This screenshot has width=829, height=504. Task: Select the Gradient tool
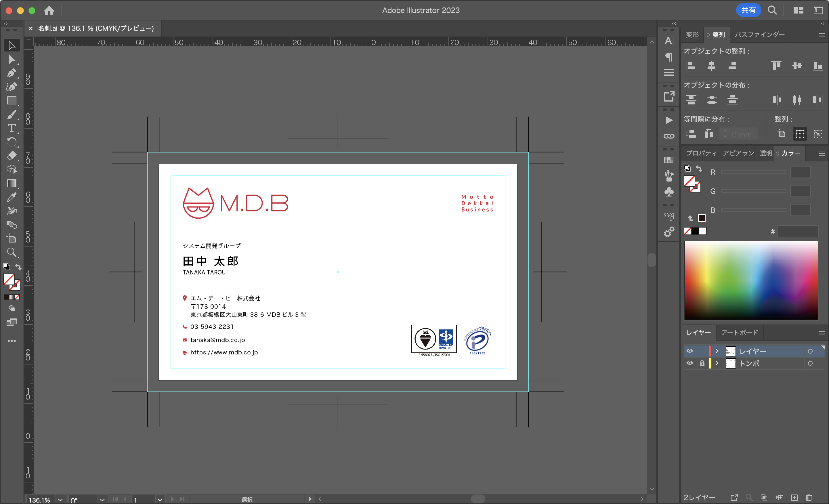(12, 183)
